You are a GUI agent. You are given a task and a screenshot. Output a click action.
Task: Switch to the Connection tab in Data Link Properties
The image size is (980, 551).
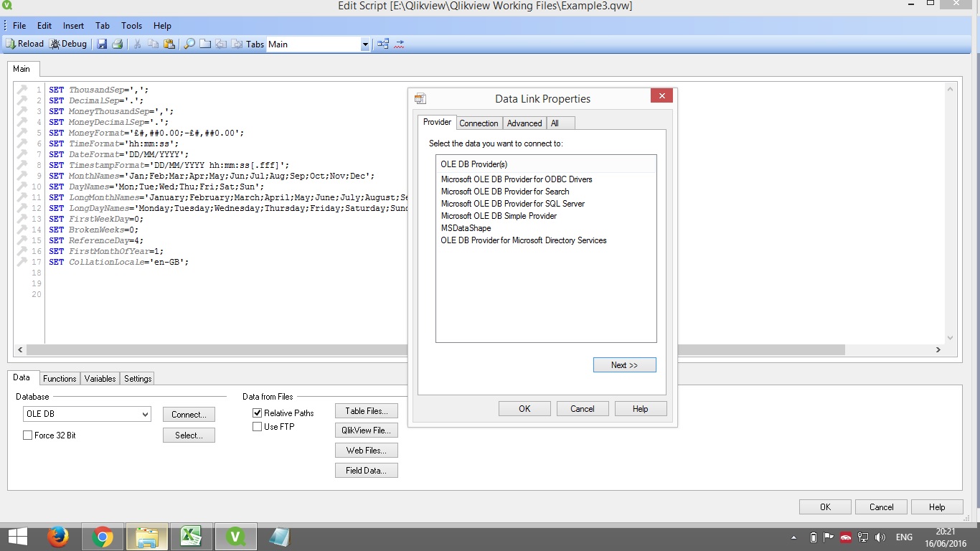pos(479,123)
